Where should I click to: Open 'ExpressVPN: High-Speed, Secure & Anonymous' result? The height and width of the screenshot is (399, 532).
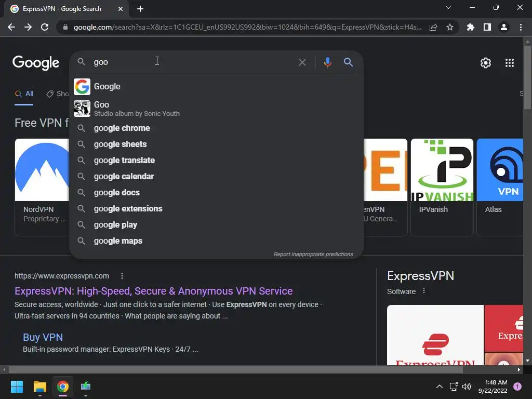pyautogui.click(x=153, y=291)
